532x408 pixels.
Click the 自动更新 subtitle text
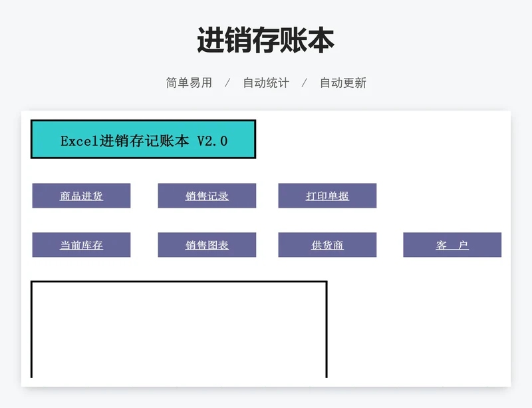pyautogui.click(x=342, y=83)
